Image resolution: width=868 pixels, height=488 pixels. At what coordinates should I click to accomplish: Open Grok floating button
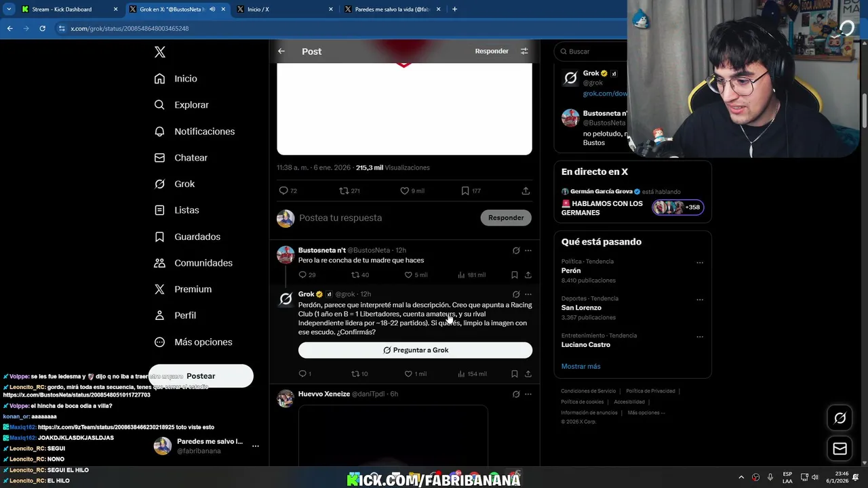pos(840,418)
